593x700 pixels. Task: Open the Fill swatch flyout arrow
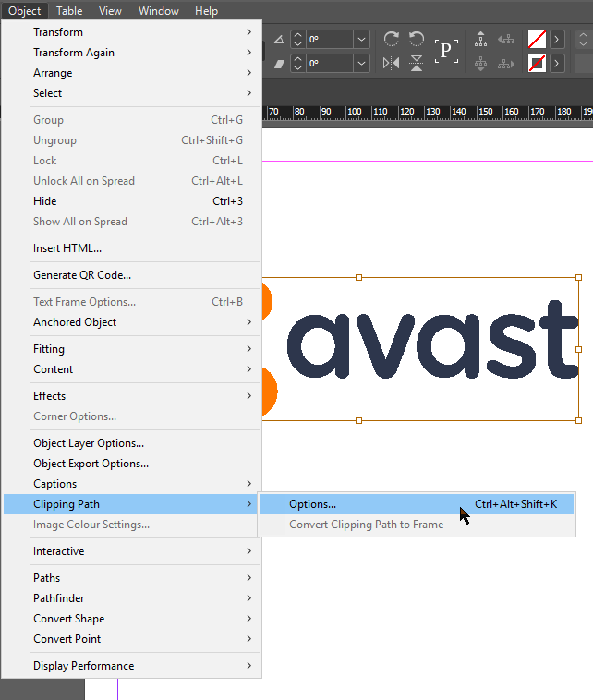(556, 40)
